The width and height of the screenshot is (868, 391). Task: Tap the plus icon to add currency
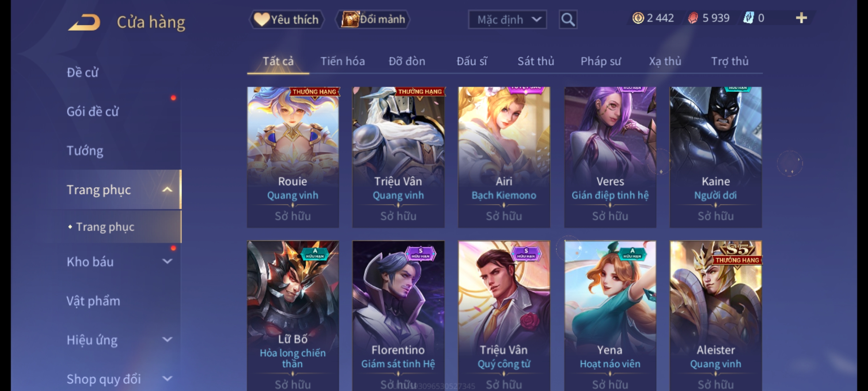(x=801, y=18)
